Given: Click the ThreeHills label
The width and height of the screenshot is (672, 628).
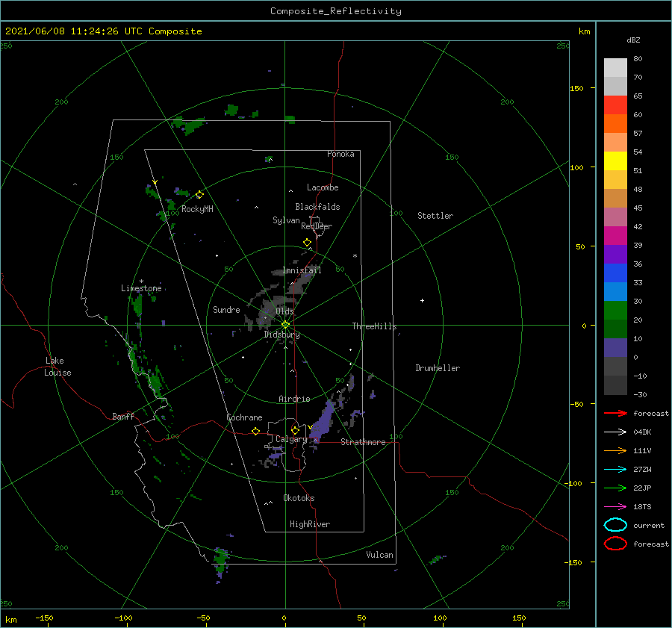Looking at the screenshot, I should click(x=374, y=326).
